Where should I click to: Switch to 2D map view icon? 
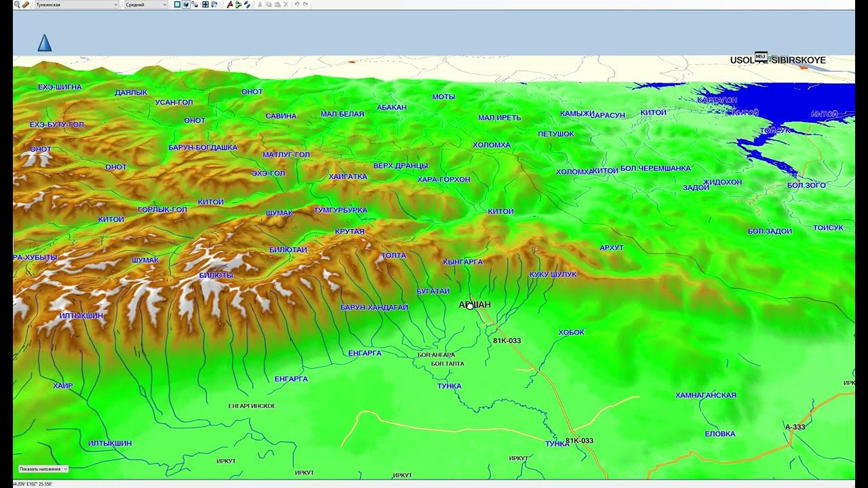(177, 4)
